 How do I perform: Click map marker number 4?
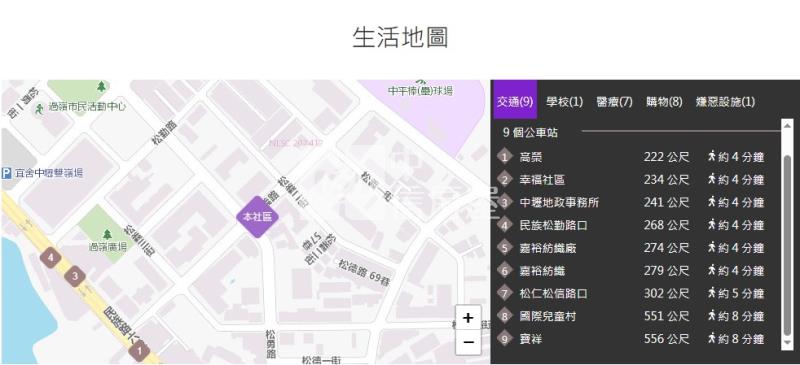pyautogui.click(x=51, y=258)
